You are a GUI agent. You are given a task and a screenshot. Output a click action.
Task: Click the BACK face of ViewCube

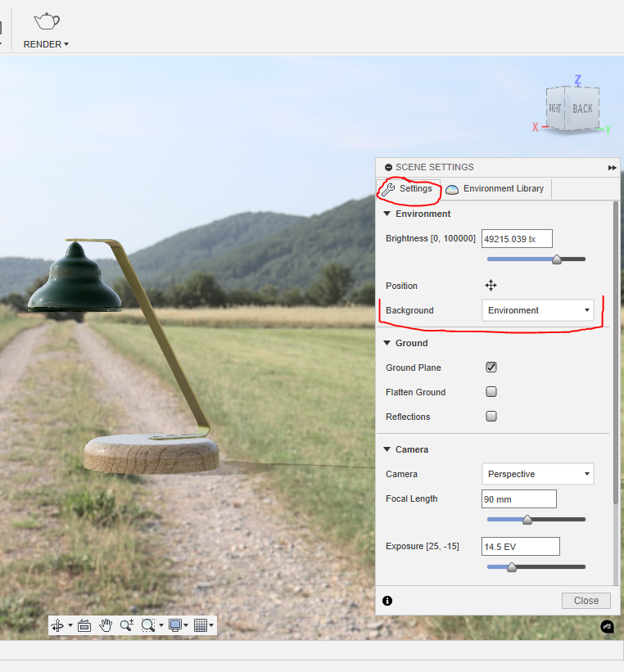[582, 109]
